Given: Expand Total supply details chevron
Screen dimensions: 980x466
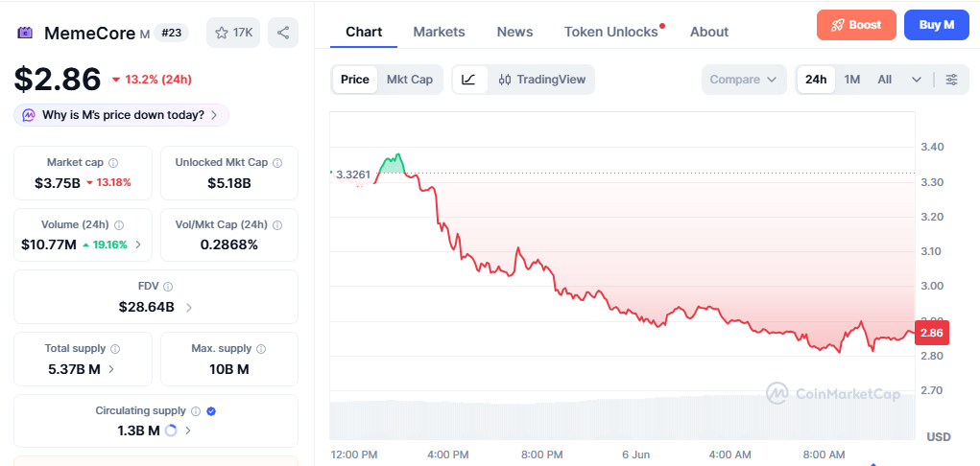Looking at the screenshot, I should tap(111, 369).
